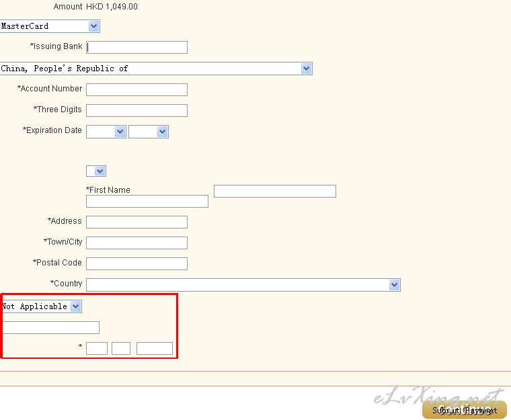Open the small title dropdown above First Name
The height and width of the screenshot is (420, 511).
tap(95, 171)
